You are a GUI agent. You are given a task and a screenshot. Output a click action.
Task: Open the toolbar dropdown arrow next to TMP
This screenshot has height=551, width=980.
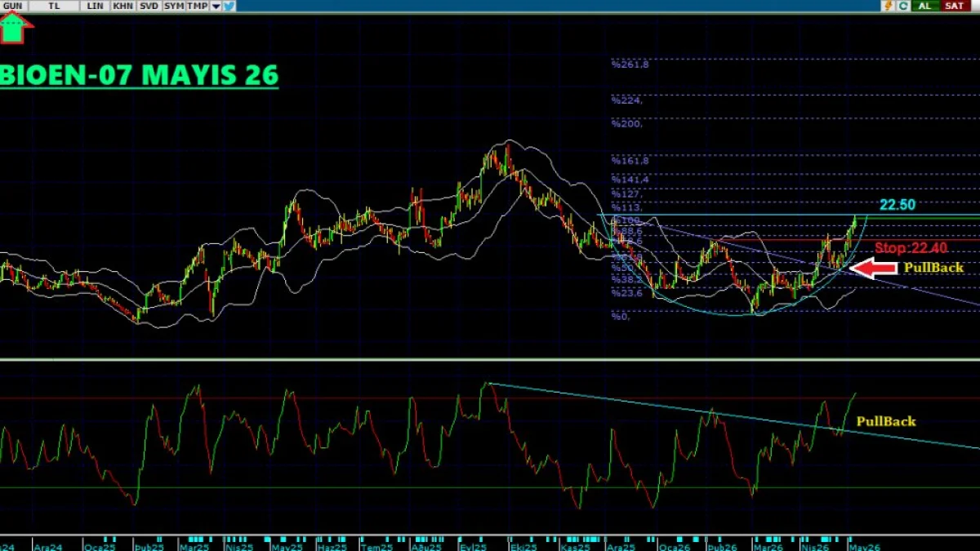(216, 6)
